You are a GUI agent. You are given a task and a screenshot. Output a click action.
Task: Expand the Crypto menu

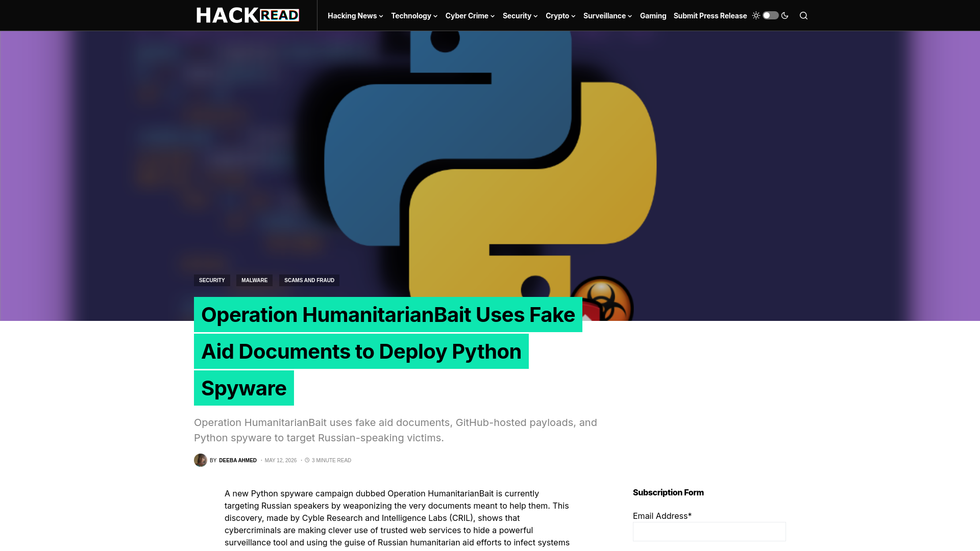pos(560,16)
